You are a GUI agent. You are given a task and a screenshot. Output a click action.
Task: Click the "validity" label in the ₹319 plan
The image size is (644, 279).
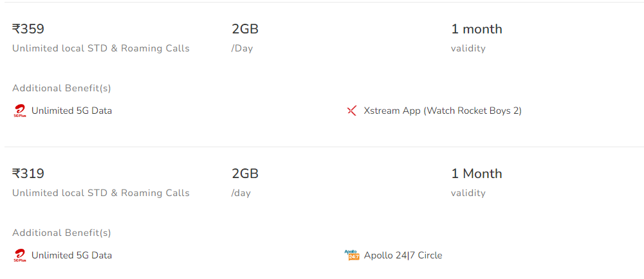pos(468,193)
